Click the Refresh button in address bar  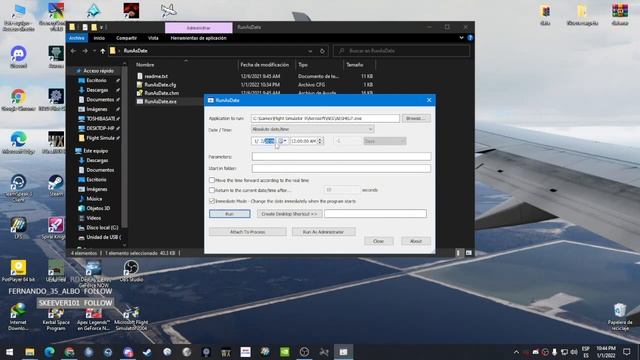coord(322,51)
